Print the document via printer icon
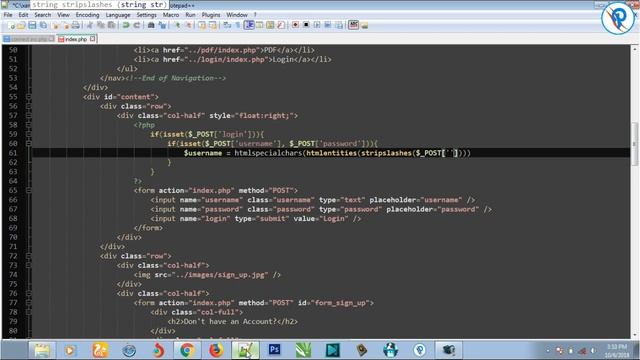640x360 pixels. [x=76, y=25]
